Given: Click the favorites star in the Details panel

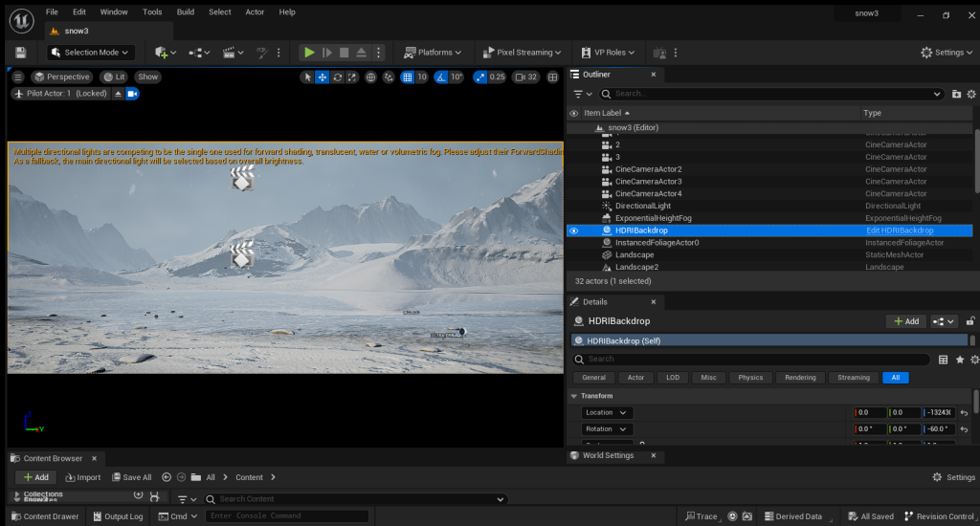Looking at the screenshot, I should click(x=960, y=360).
